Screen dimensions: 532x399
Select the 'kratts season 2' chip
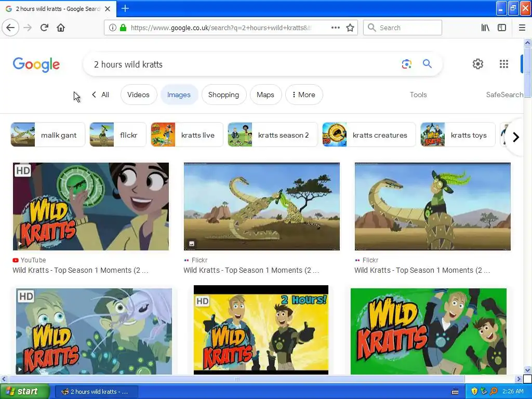click(x=273, y=135)
